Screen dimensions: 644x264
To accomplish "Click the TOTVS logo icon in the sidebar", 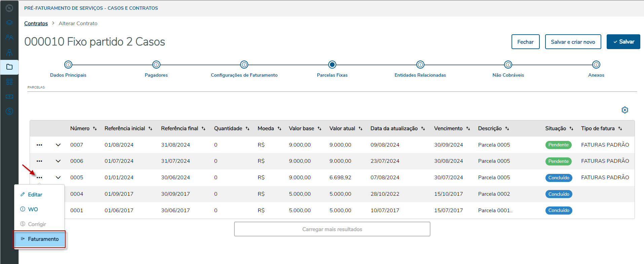I will [9, 8].
